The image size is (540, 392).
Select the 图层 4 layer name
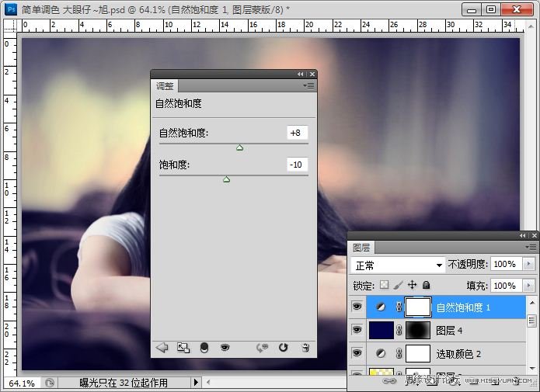tap(449, 331)
